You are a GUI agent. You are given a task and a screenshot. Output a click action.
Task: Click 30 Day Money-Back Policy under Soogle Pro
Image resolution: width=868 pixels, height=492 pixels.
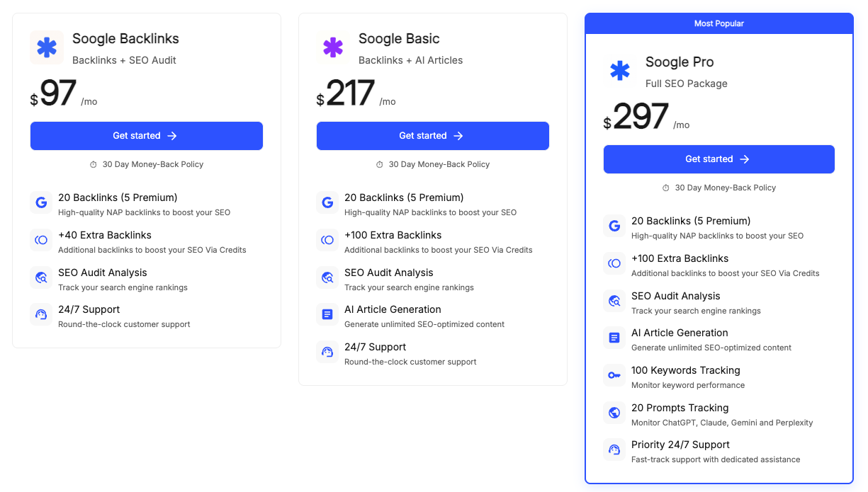click(x=718, y=188)
